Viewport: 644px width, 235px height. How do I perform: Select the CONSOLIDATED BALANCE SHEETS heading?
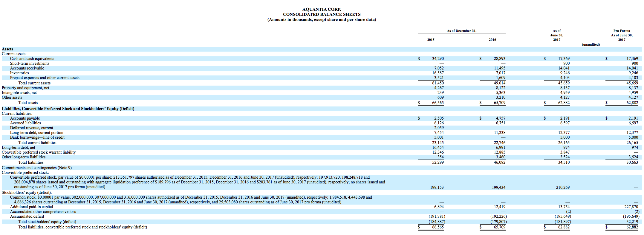coord(322,14)
